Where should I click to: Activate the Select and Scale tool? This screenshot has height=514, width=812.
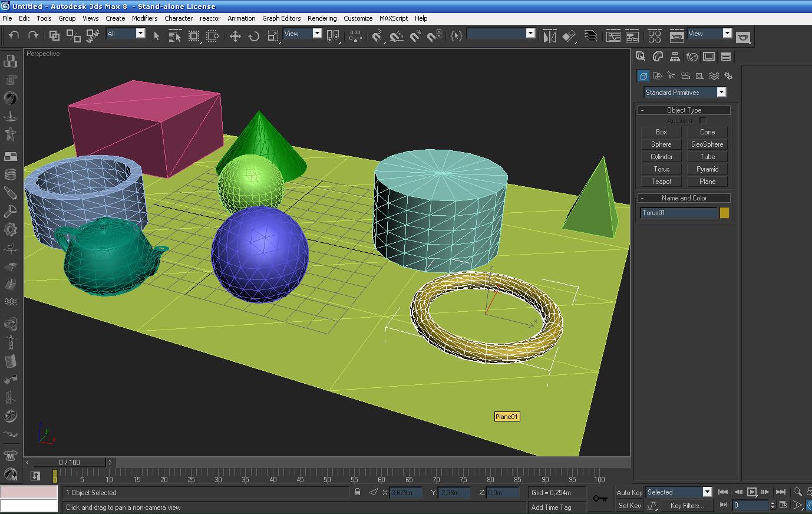point(273,36)
